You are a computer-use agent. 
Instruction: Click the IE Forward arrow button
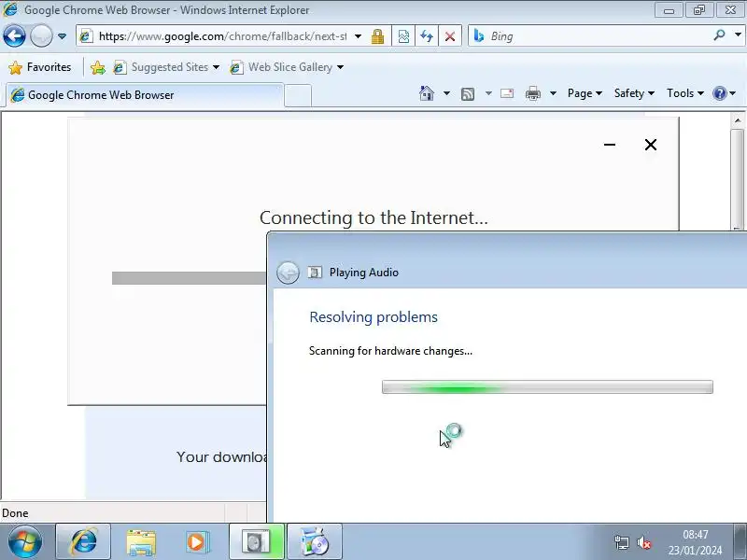click(x=41, y=35)
